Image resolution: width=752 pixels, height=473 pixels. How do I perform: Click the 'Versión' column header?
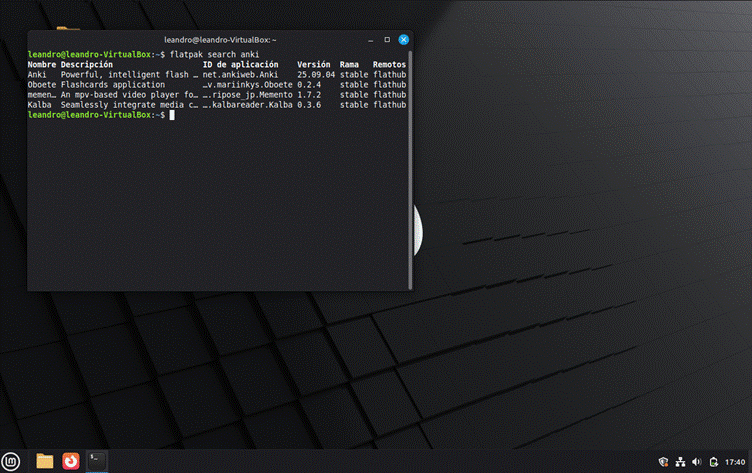(314, 65)
